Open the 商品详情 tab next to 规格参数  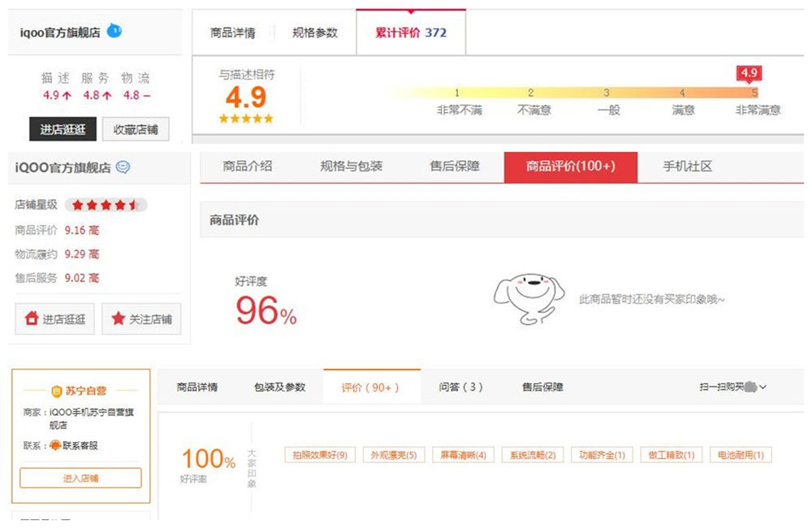click(x=232, y=32)
